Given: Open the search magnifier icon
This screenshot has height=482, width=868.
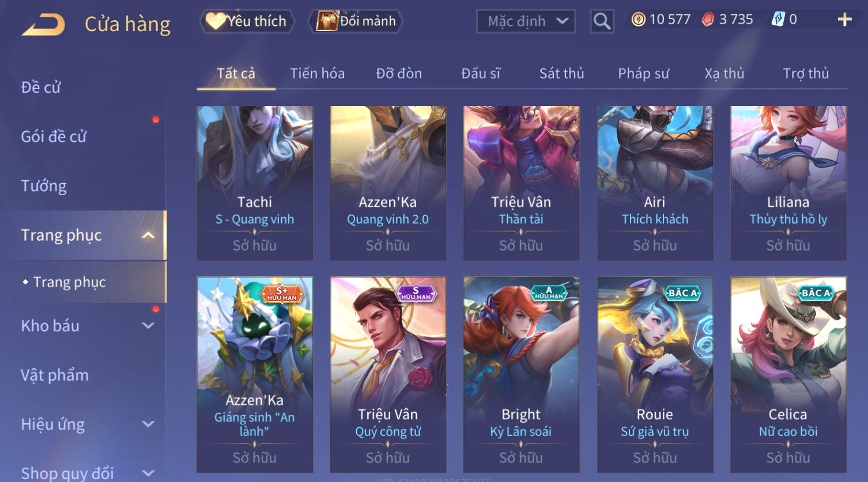Looking at the screenshot, I should click(x=602, y=21).
